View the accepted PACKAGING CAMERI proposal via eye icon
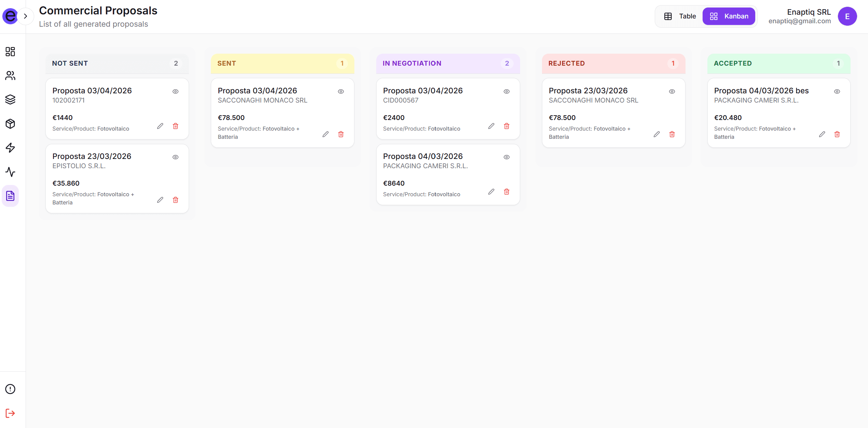Viewport: 868px width, 428px height. tap(837, 91)
